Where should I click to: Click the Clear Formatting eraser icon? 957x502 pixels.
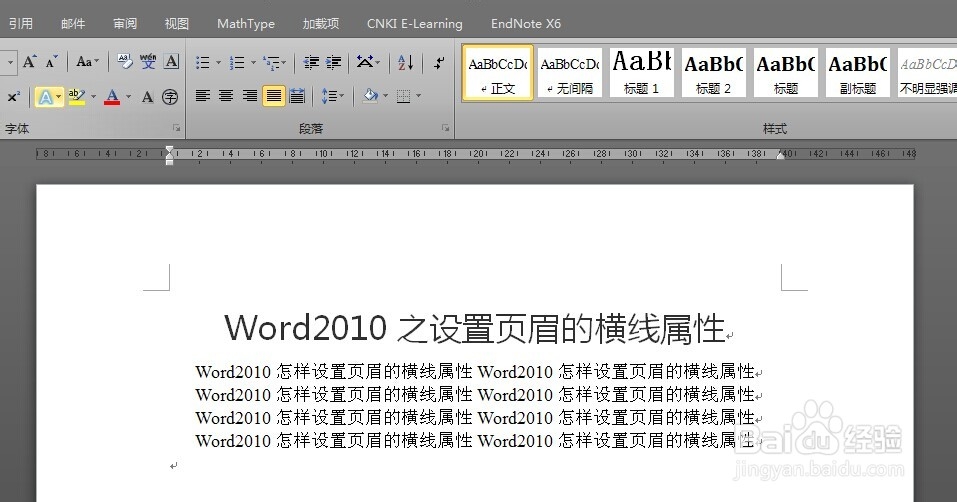click(x=125, y=62)
